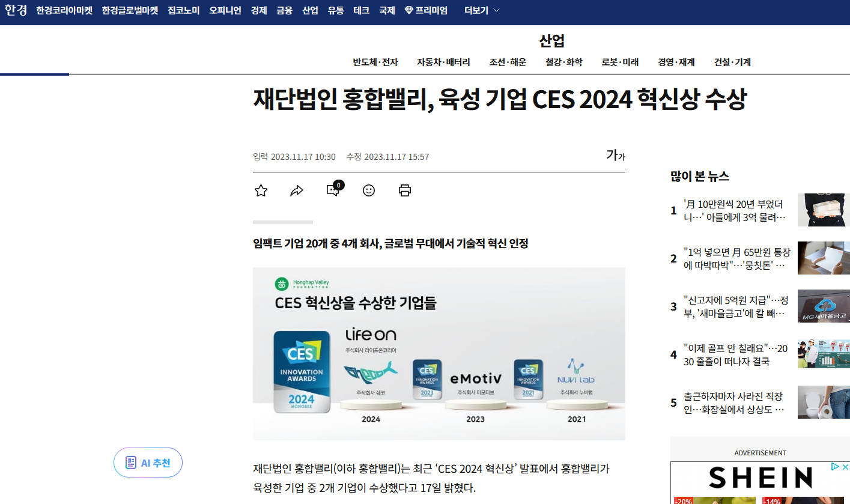Select the 자동차·배터리 sub-tab
Screen dimensions: 850x504
click(x=443, y=62)
